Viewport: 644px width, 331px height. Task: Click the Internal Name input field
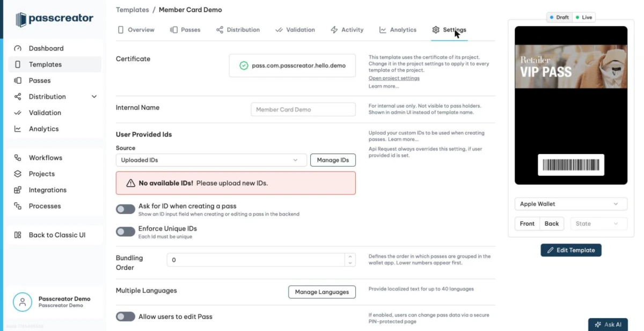point(303,109)
